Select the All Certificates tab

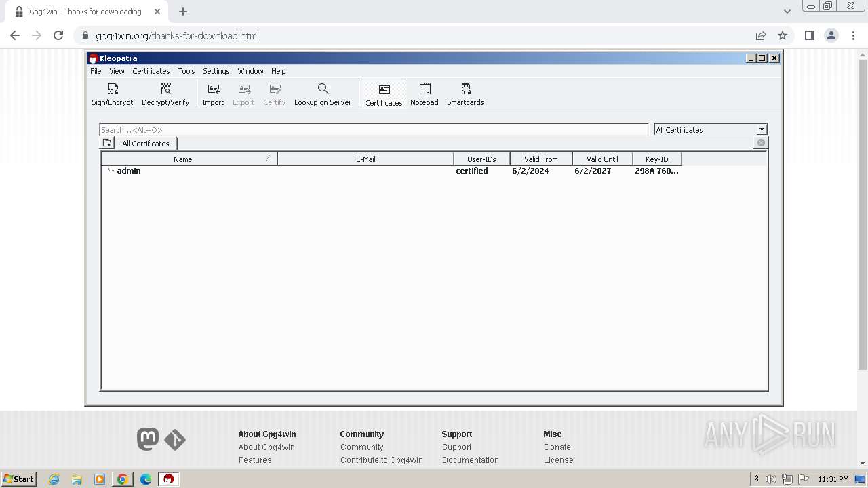[146, 143]
